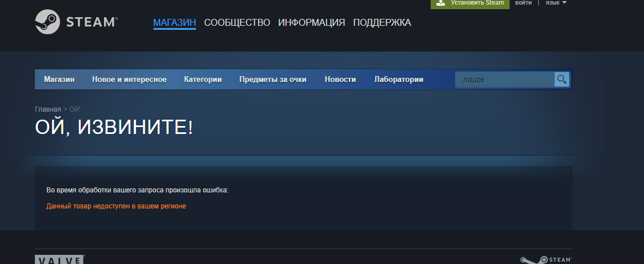644x264 pixels.
Task: Click the Steam footer logo at right
Action: coord(546,260)
